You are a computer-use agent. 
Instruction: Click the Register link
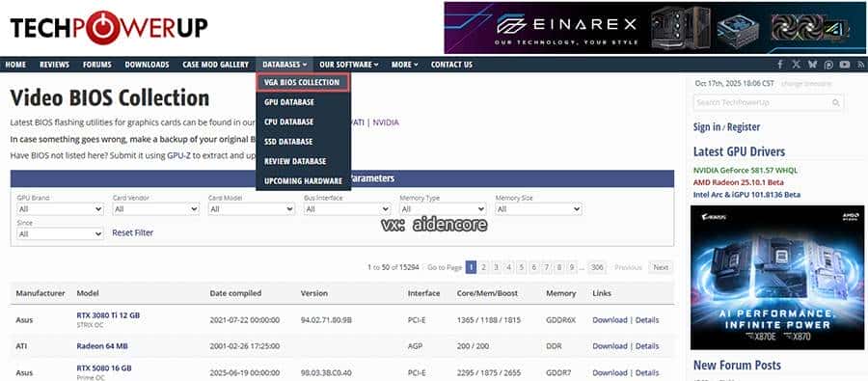click(x=744, y=126)
